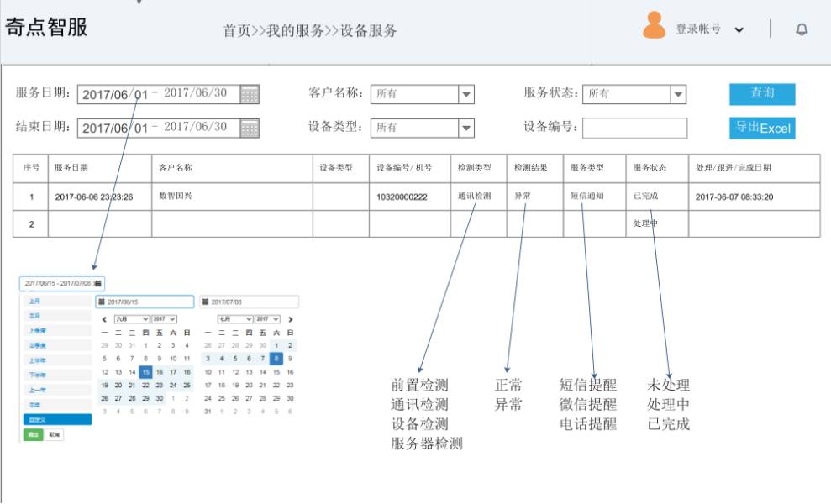Expand the 登录帐号 account menu arrow
This screenshot has height=504, width=831.
tap(739, 30)
